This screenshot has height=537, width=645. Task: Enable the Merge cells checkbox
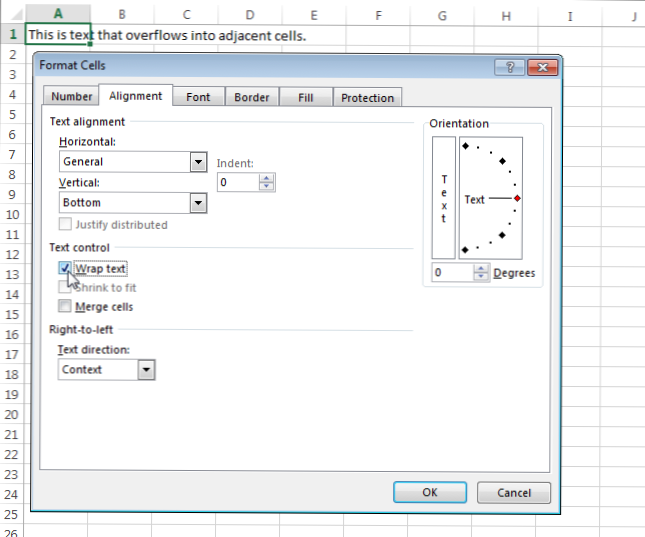(x=65, y=306)
